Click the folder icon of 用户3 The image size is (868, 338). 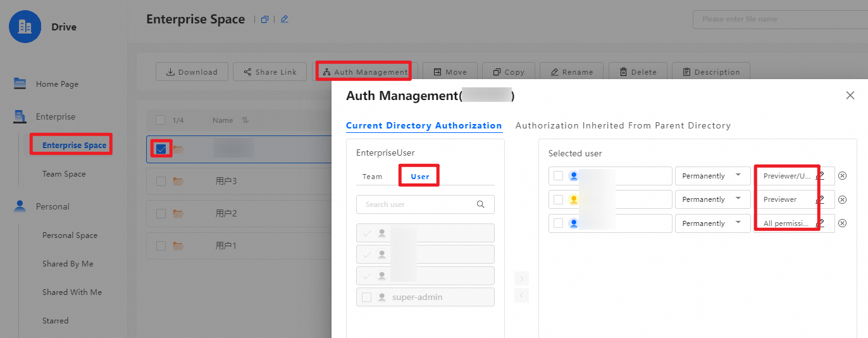178,181
